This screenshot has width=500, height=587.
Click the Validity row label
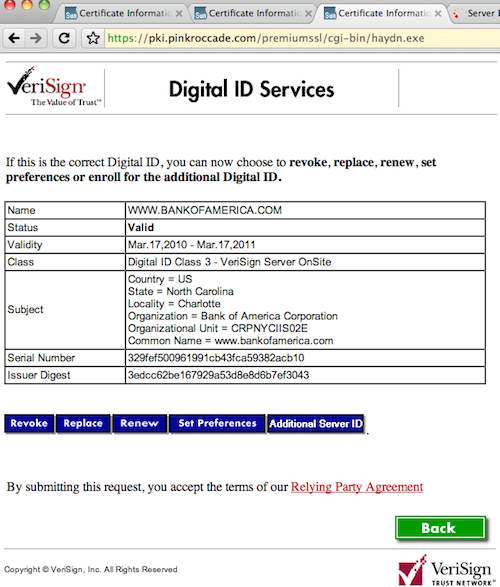[x=25, y=244]
